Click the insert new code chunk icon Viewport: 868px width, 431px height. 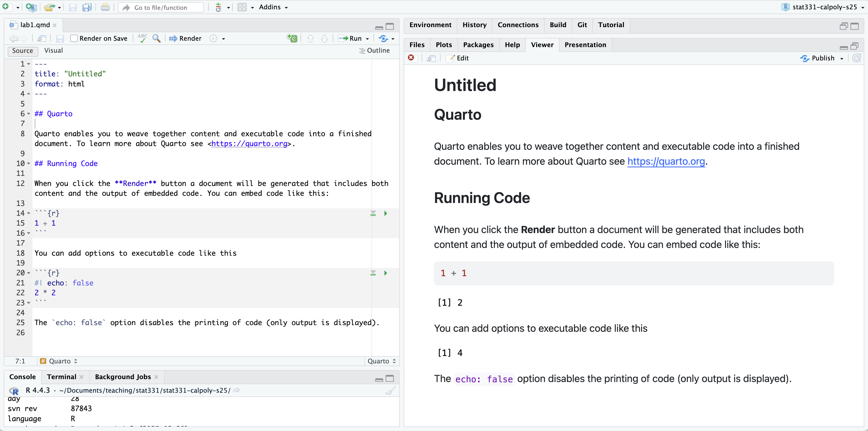pyautogui.click(x=292, y=38)
